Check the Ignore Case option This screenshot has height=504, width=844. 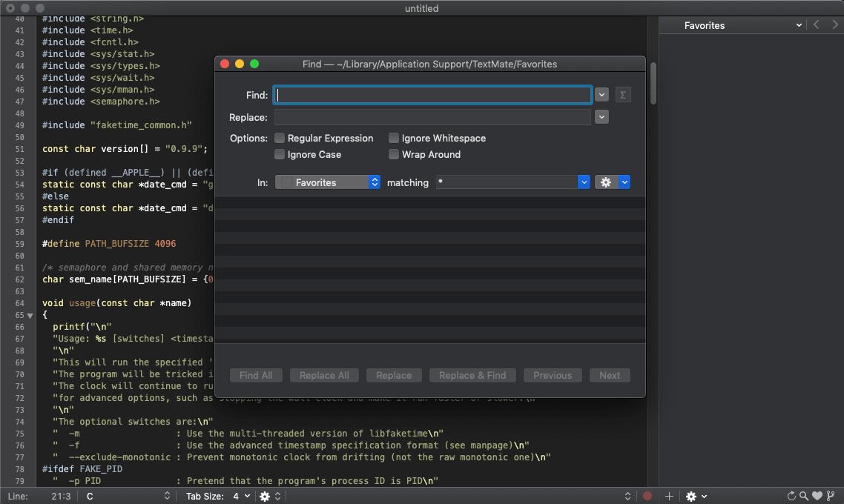click(x=280, y=154)
